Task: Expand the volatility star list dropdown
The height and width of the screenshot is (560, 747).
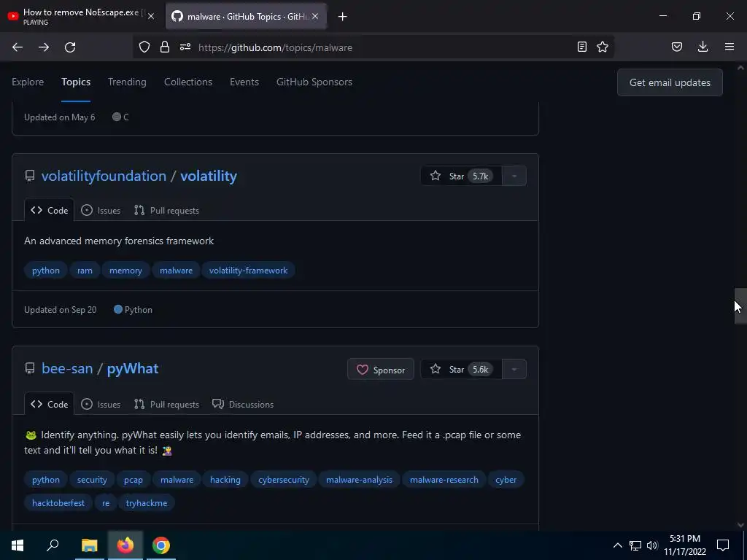Action: 514,176
